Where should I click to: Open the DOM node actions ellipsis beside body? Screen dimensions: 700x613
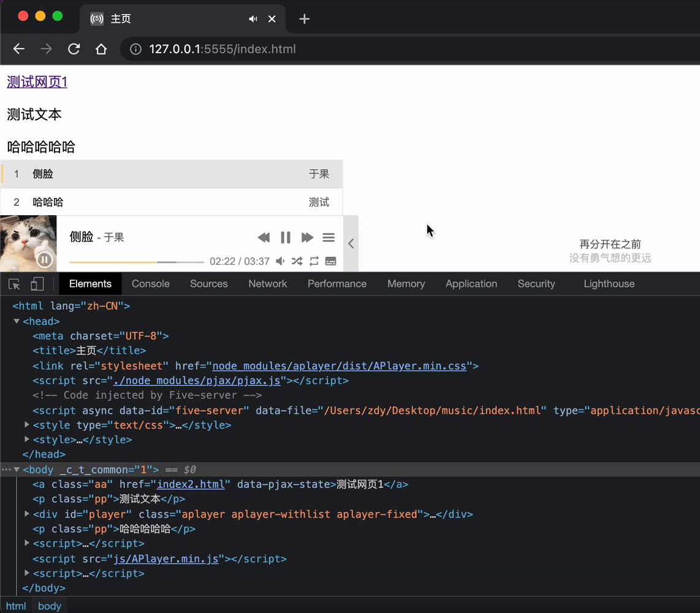[6, 470]
